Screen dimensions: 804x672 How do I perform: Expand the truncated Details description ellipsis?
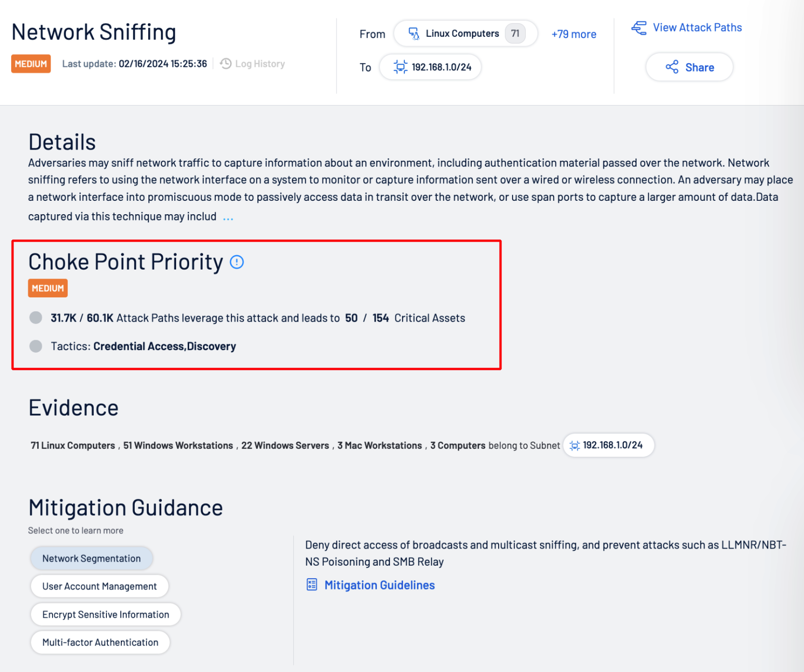228,217
